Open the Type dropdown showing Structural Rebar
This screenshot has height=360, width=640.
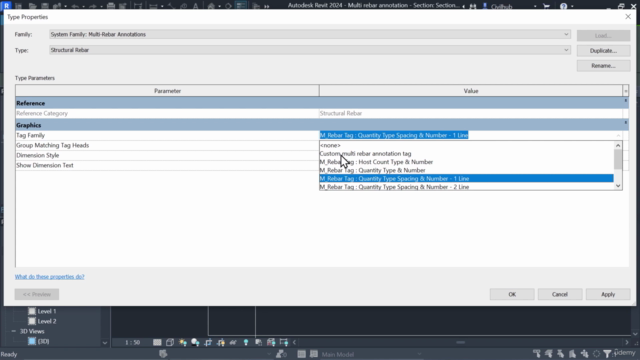(x=309, y=50)
